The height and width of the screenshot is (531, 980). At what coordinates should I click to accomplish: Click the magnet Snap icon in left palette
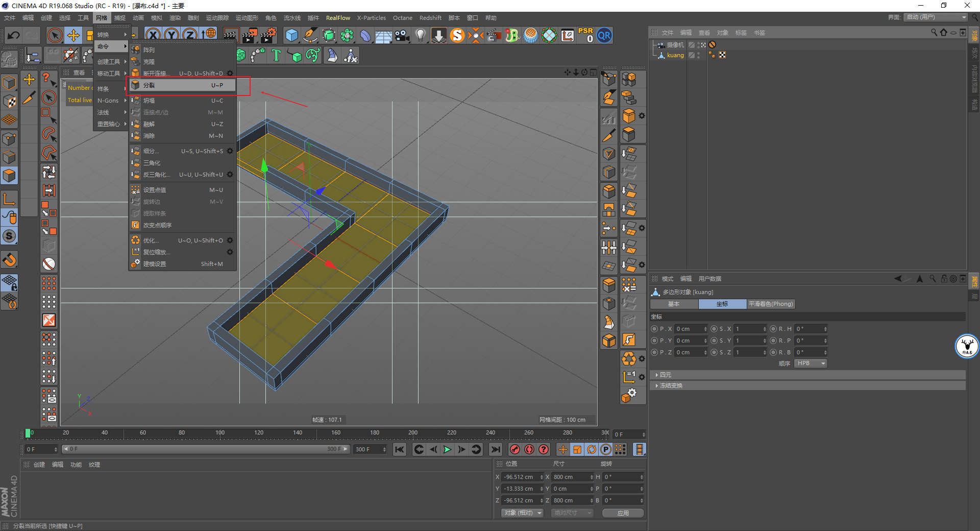tap(9, 260)
